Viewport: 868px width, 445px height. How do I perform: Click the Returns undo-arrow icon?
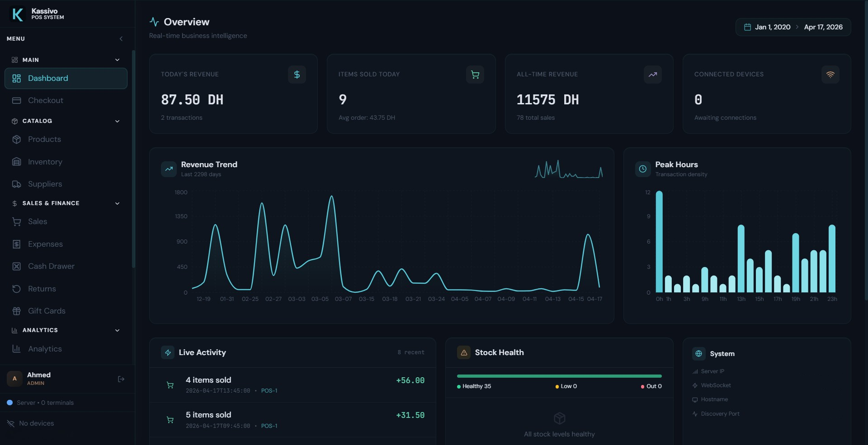16,289
